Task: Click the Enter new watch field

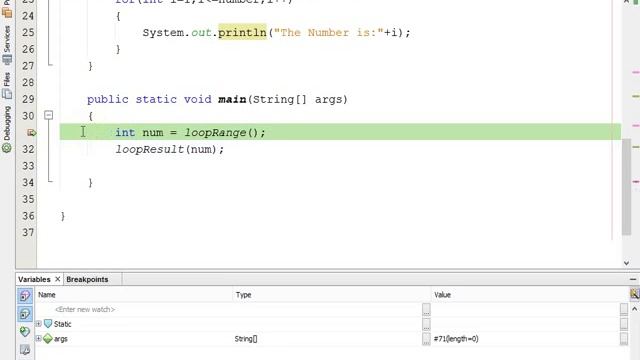Action: coord(84,309)
